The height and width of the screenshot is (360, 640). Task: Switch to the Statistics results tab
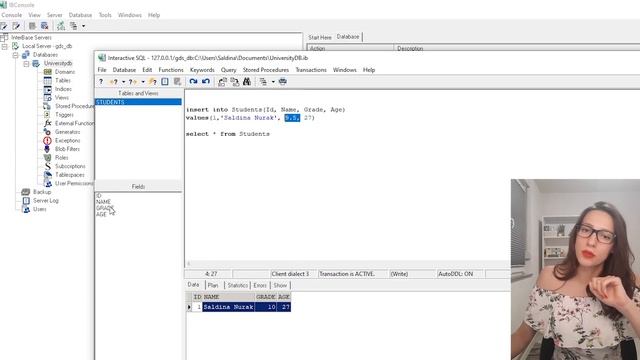[238, 285]
